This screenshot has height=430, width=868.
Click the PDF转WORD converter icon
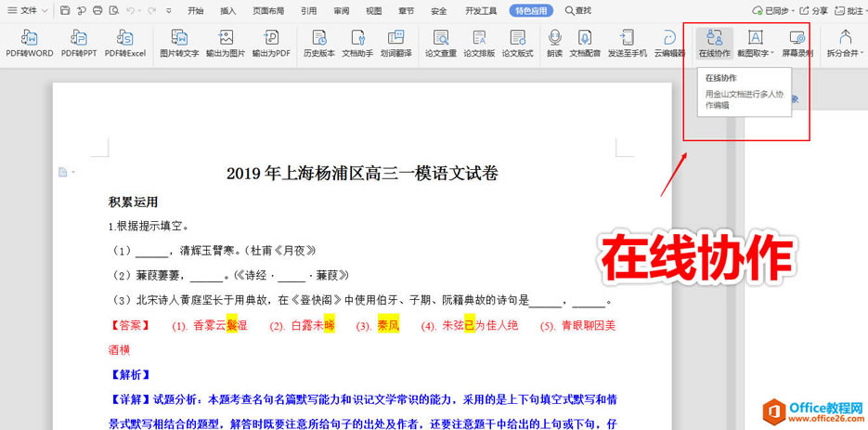[x=30, y=43]
